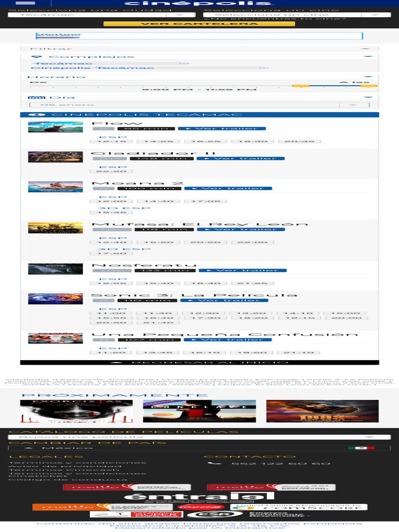Open the Exorcistas upcoming poster

[76, 411]
